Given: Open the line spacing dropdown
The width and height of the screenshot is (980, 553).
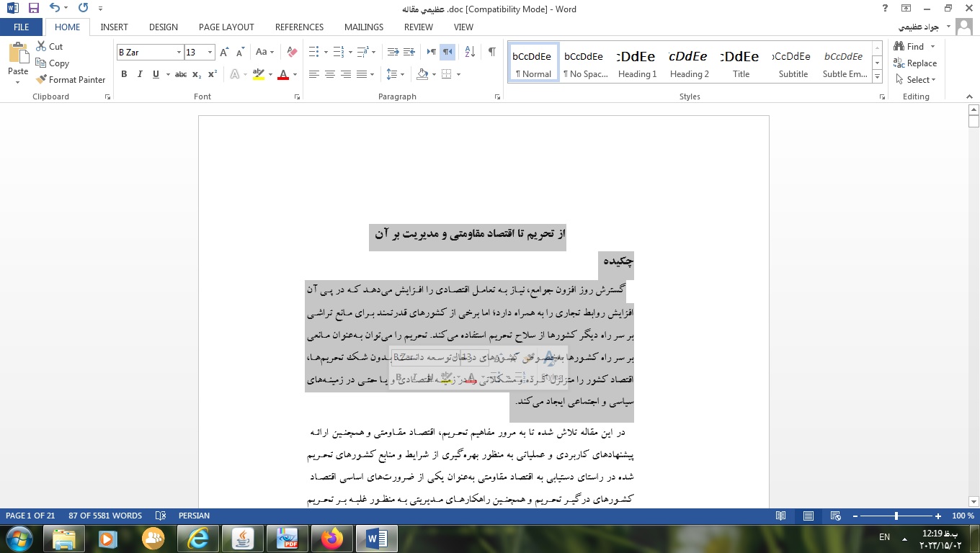Looking at the screenshot, I should (x=402, y=74).
